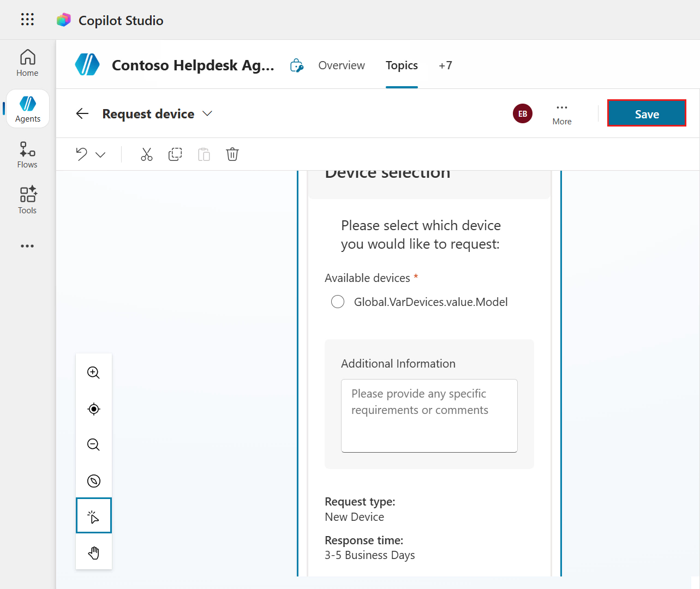Go to Home in sidebar

point(27,63)
